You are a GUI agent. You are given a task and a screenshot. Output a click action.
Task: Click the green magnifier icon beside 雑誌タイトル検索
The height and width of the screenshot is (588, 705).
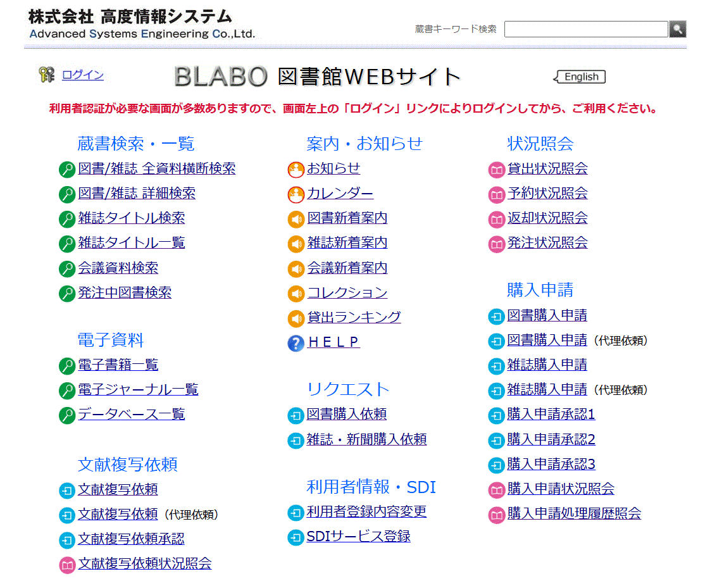click(x=66, y=220)
